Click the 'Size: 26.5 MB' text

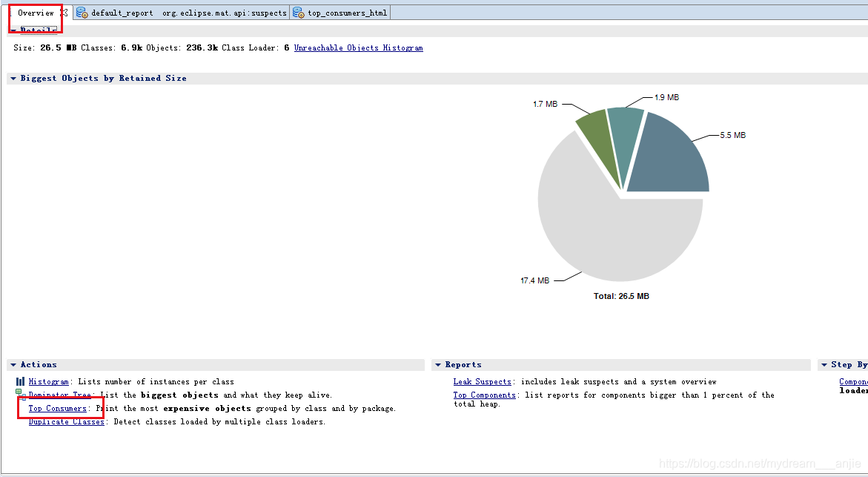[44, 47]
